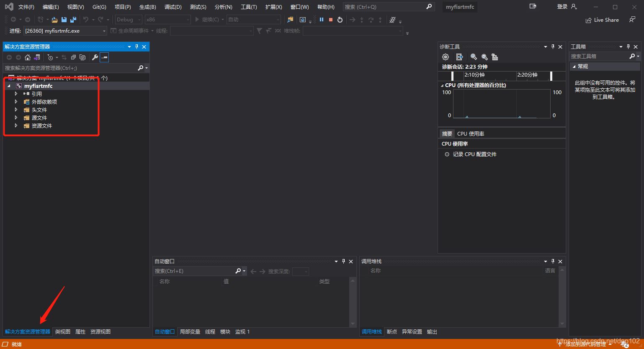Click the right selection handle on diagnostics timeline

(551, 76)
